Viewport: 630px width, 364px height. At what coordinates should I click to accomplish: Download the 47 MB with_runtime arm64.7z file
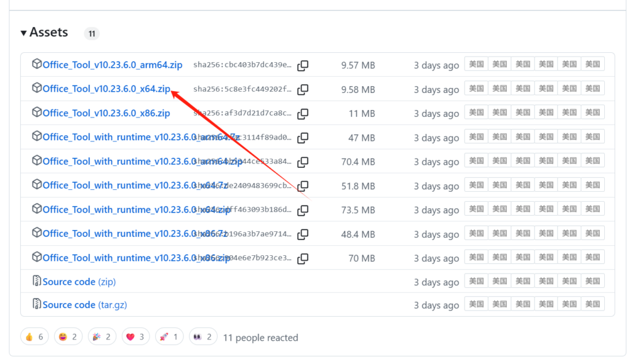point(141,137)
